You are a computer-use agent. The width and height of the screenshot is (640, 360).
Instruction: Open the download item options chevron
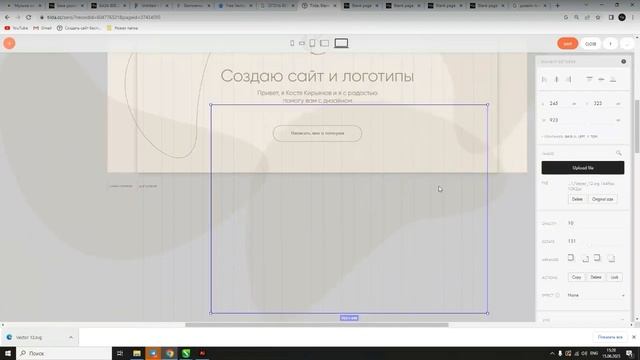(71, 338)
